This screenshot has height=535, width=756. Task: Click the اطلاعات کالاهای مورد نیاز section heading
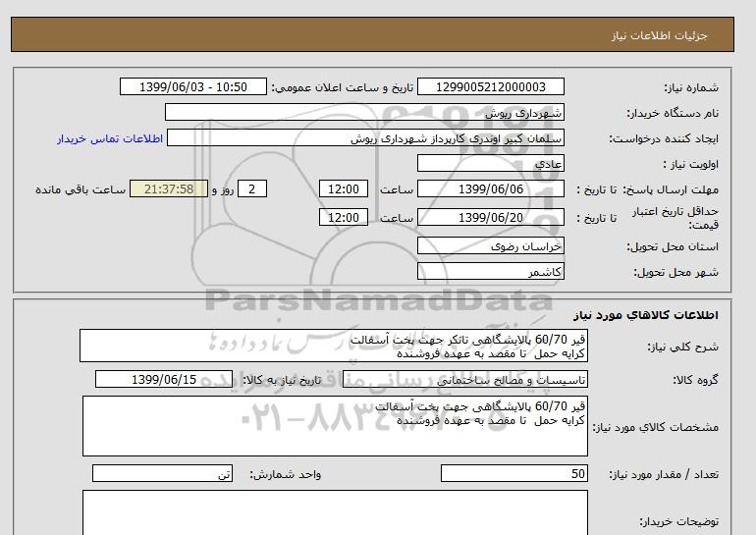tap(646, 315)
